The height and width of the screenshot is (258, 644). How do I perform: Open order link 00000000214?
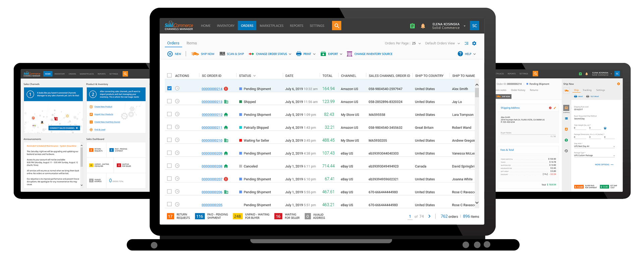tap(212, 89)
